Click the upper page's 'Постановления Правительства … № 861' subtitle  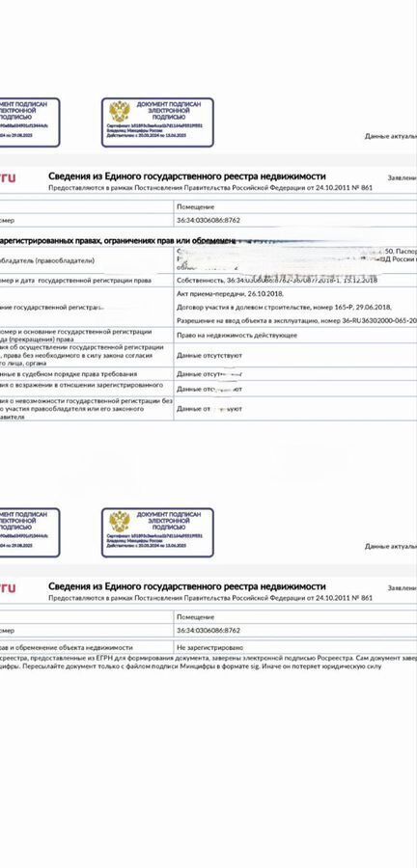click(x=210, y=188)
